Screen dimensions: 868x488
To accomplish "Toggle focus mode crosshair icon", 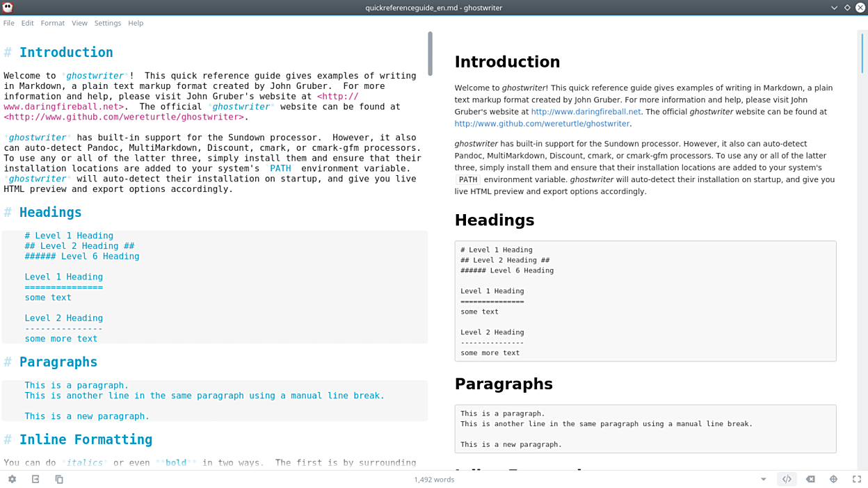I will pos(833,479).
